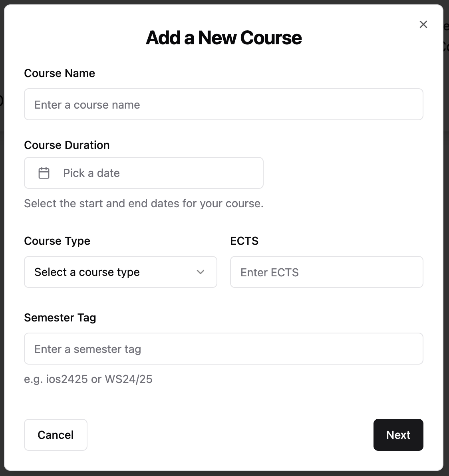Viewport: 449px width, 476px height.
Task: Click the Add a New Course title
Action: point(224,37)
